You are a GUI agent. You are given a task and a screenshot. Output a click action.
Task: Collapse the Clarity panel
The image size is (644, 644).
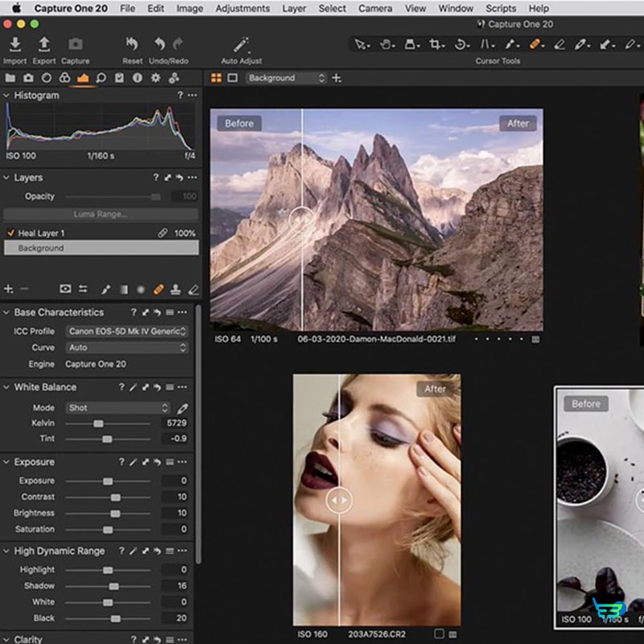tap(6, 639)
